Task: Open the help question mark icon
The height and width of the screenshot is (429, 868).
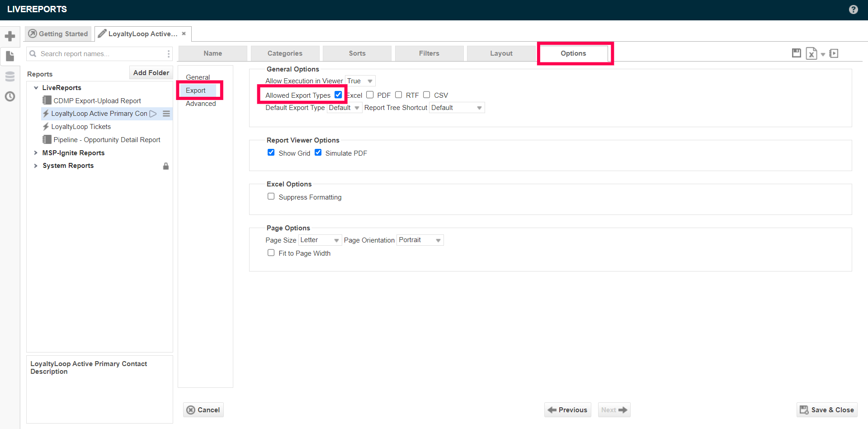Action: 853,10
